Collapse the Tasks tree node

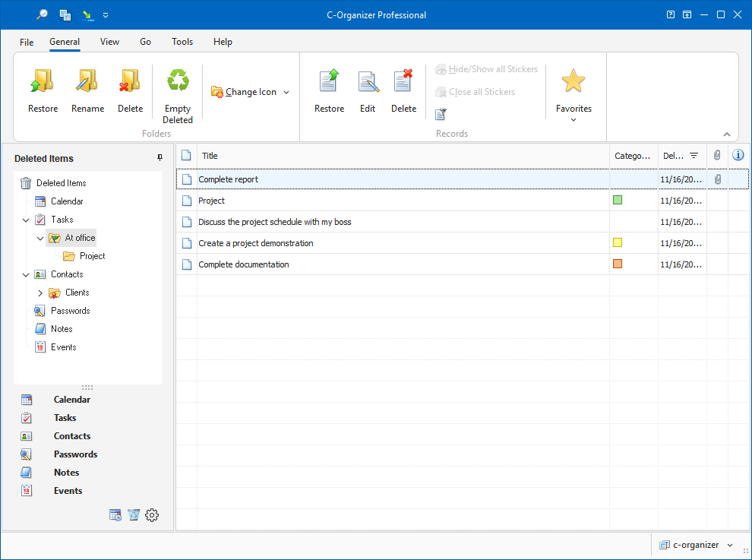(x=26, y=220)
